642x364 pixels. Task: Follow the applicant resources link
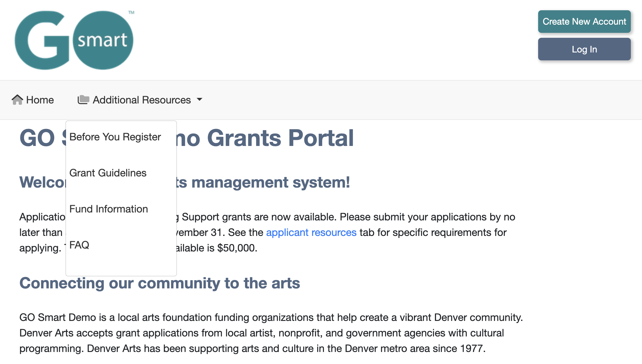311,232
